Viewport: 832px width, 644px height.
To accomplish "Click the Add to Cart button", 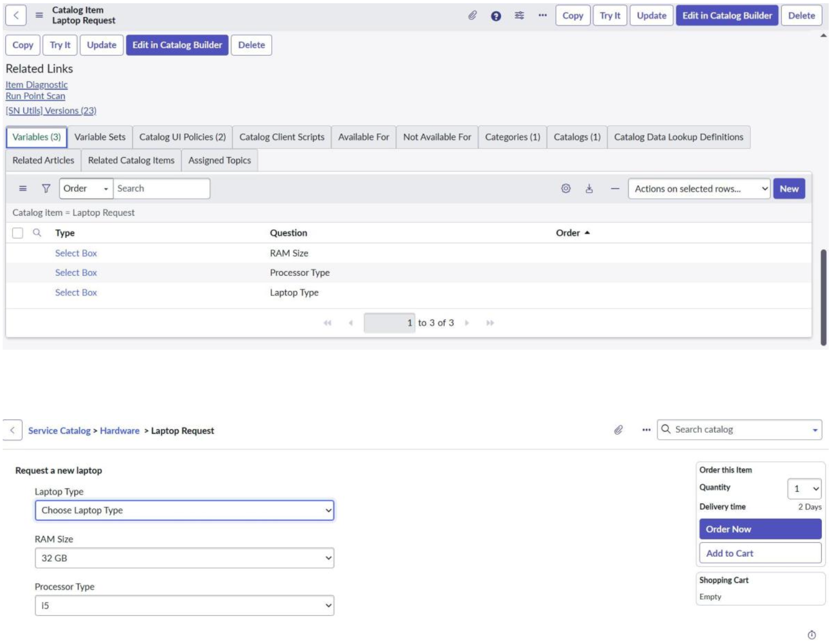I will [760, 553].
